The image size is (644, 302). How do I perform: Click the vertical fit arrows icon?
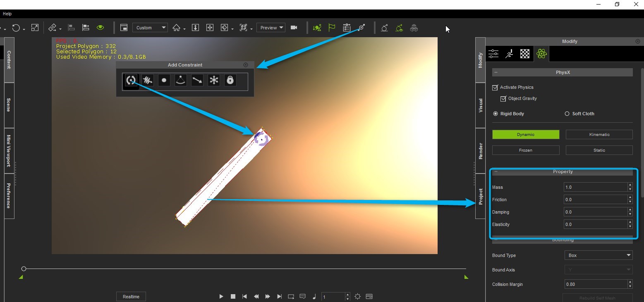196,28
